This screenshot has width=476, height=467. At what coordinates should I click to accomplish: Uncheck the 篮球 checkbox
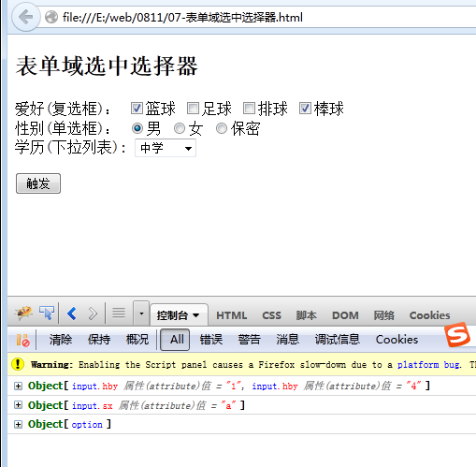coord(137,109)
